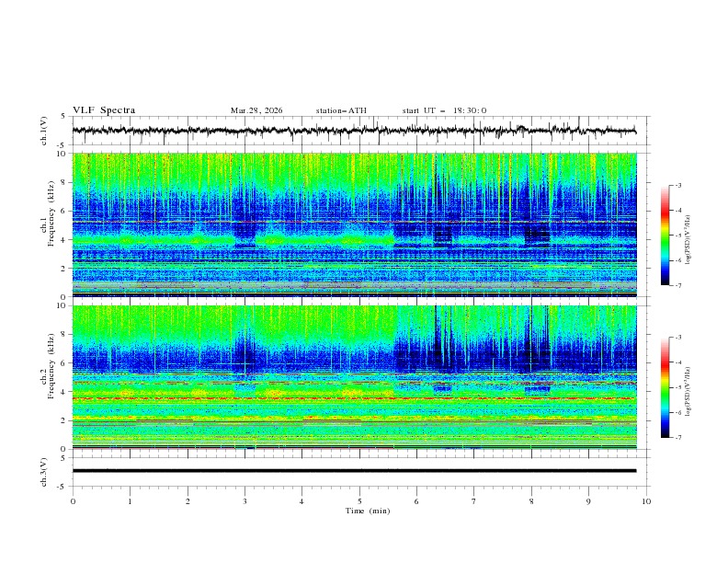Click the upper colorbar beside ch.1
728x563 pixels.
(665, 235)
